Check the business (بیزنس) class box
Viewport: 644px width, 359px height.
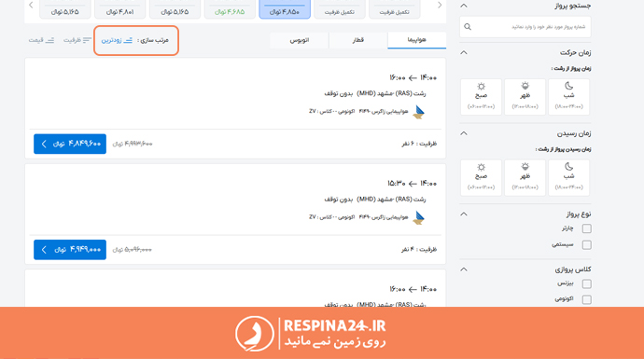[586, 283]
